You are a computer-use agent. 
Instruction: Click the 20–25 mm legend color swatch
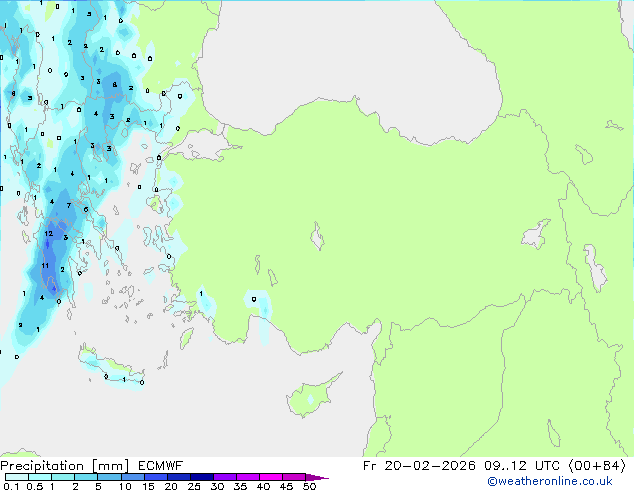(x=179, y=477)
